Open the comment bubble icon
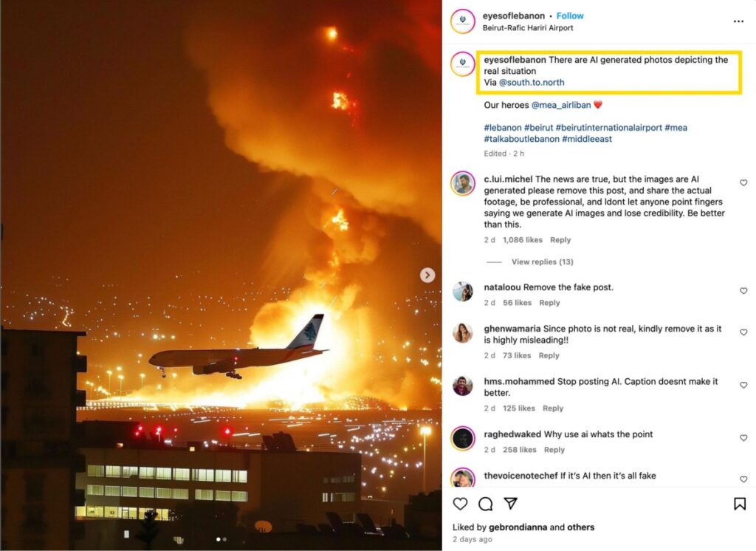This screenshot has width=756, height=551. pyautogui.click(x=485, y=504)
